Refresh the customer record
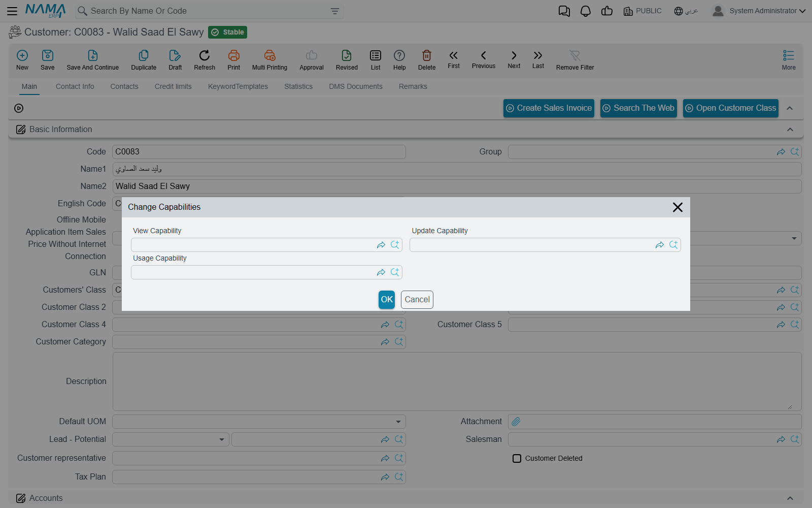The height and width of the screenshot is (508, 812). [x=205, y=60]
